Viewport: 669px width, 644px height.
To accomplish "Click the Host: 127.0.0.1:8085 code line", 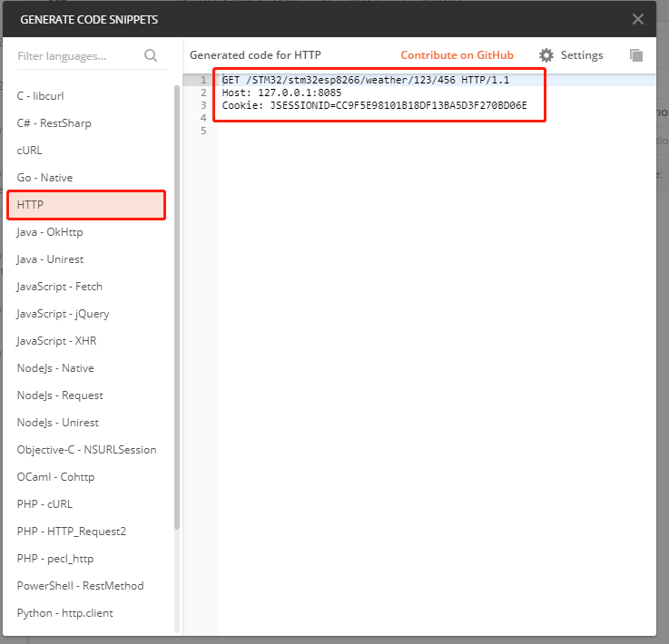I will pyautogui.click(x=281, y=93).
